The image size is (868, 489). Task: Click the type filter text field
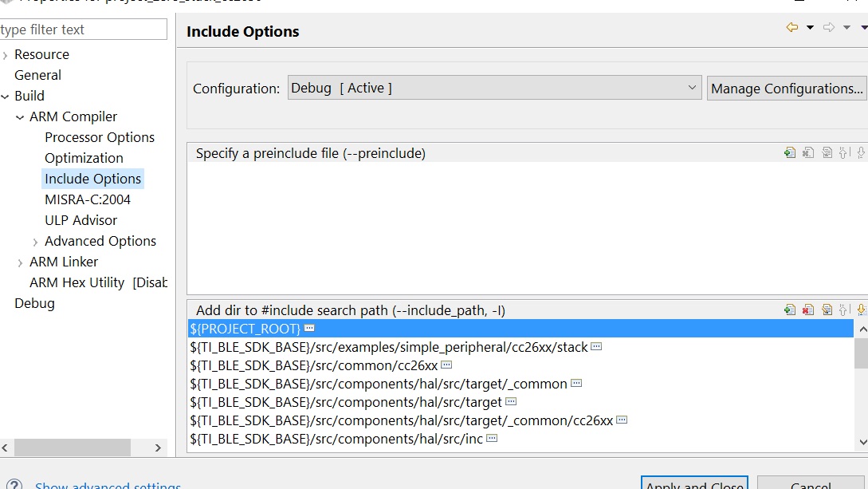point(83,30)
